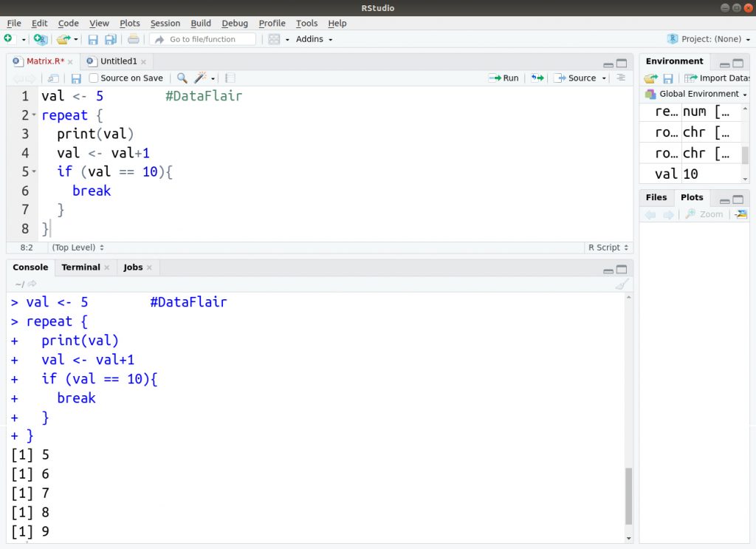756x549 pixels.
Task: Open the workspace panes dropdown arrow
Action: coord(287,40)
